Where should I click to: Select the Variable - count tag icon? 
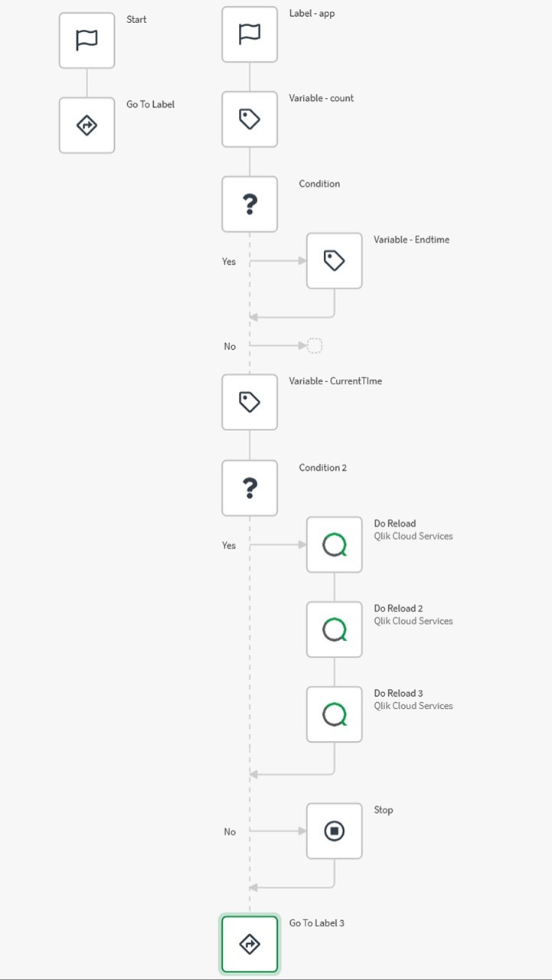click(x=250, y=119)
